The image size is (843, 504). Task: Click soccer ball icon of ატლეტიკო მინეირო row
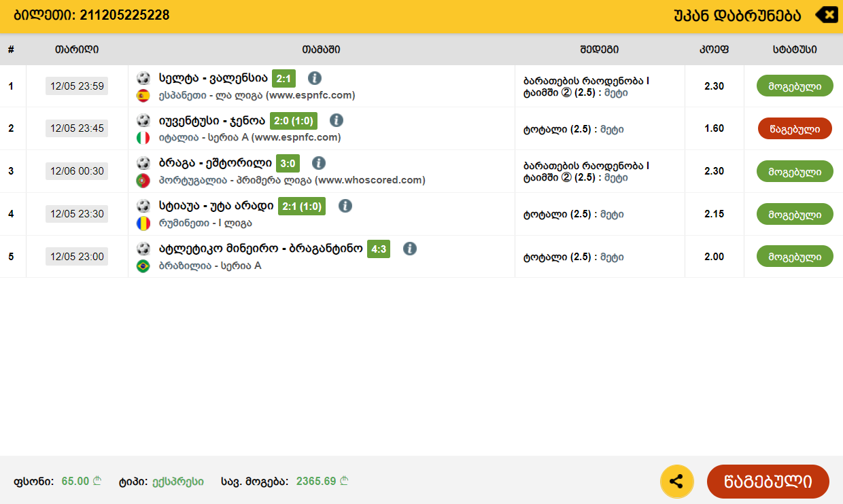point(143,249)
